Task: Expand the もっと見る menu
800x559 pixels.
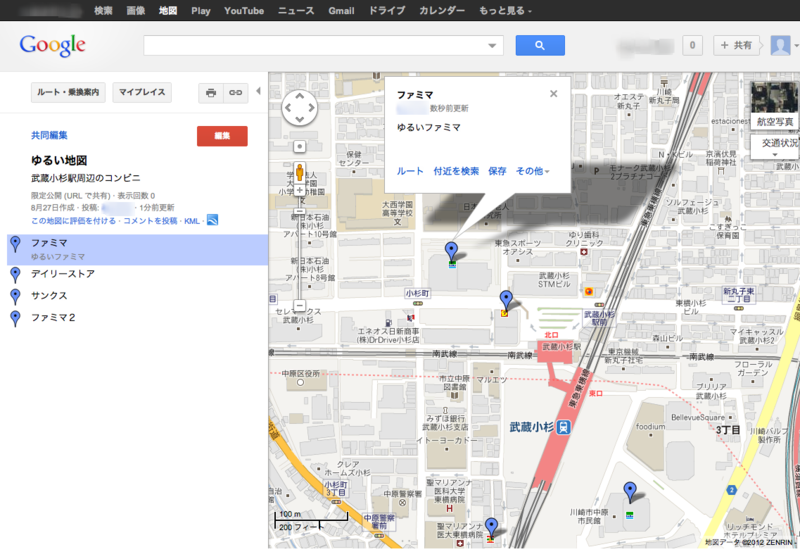Action: point(505,10)
